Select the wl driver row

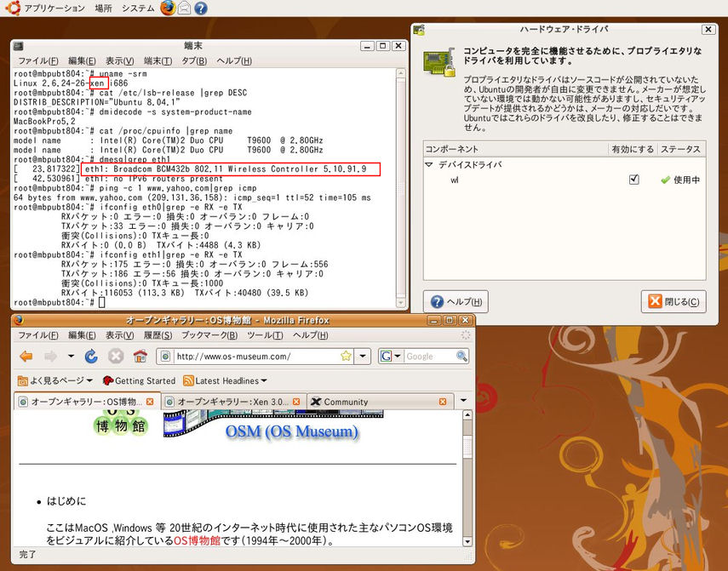point(565,180)
